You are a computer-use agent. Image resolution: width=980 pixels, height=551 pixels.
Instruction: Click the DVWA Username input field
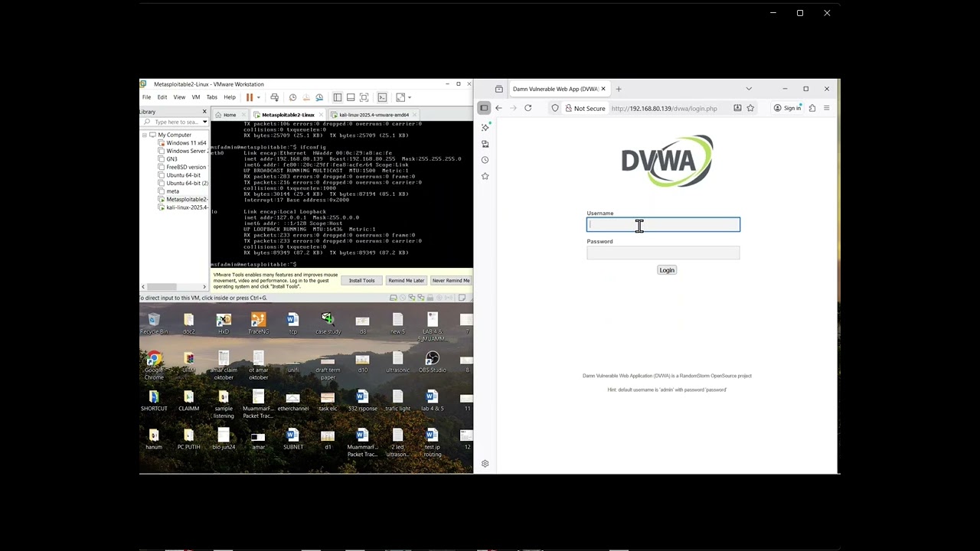coord(663,224)
